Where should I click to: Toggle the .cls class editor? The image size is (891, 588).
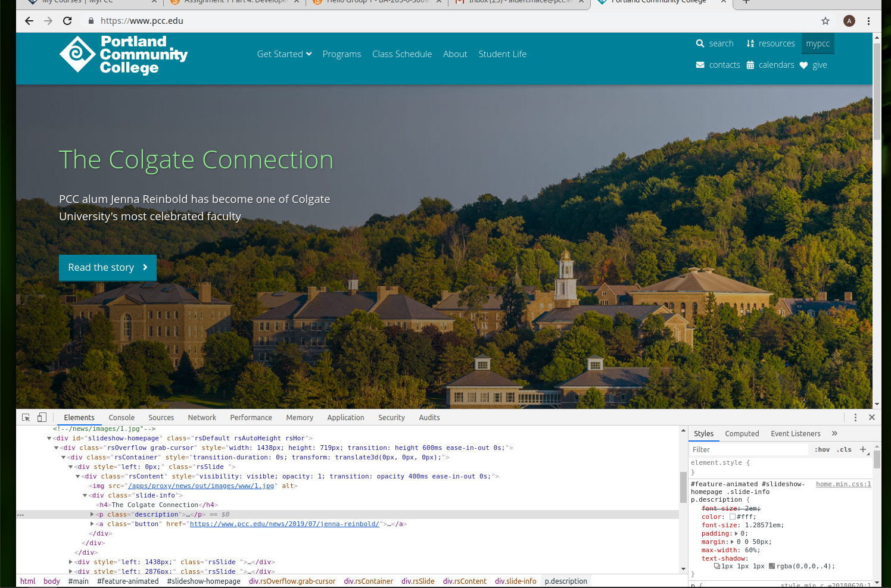[x=845, y=450]
